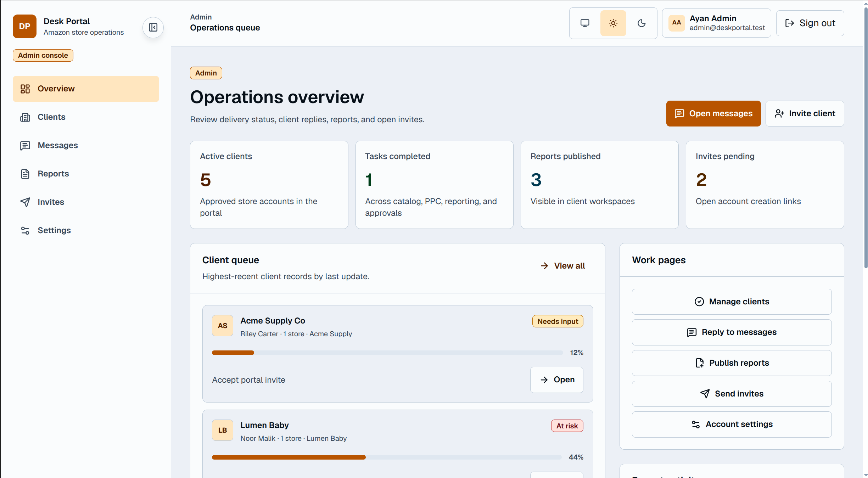Click the Open messages button
Viewport: 868px width, 478px height.
713,113
